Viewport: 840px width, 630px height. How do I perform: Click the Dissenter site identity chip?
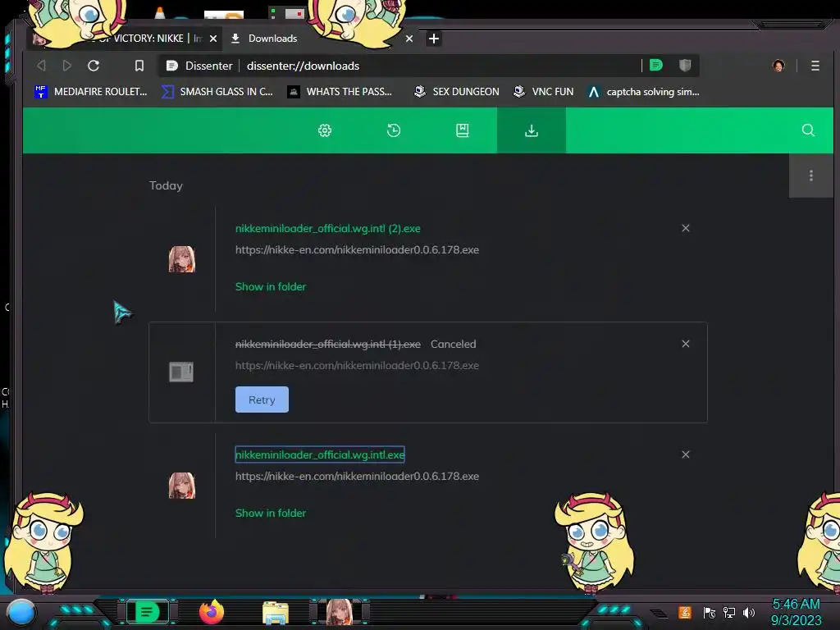(199, 66)
